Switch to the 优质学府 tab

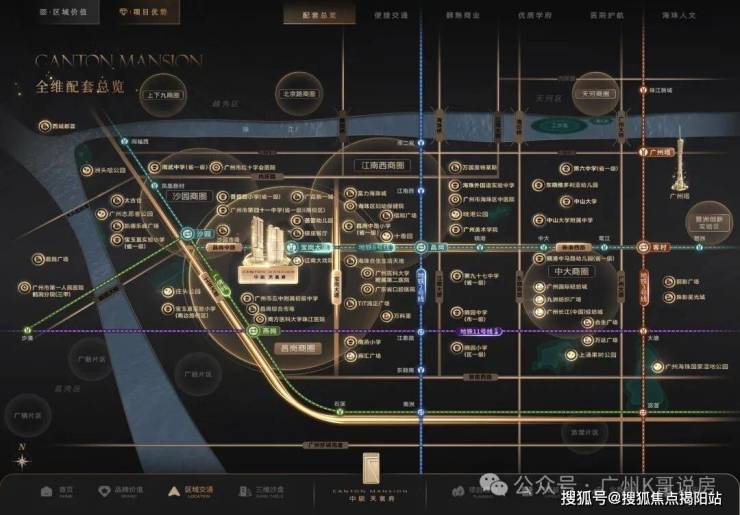[x=535, y=16]
